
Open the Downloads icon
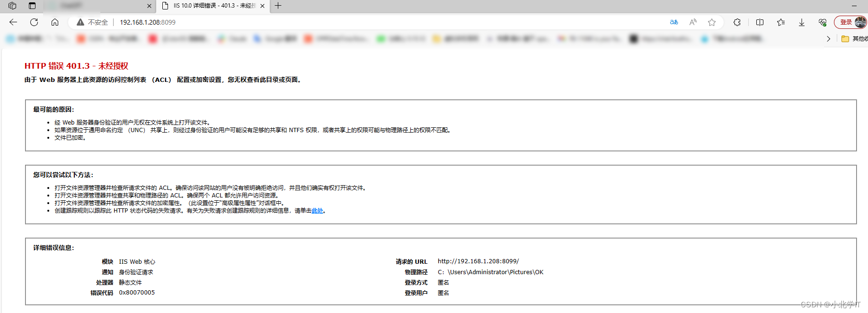(x=802, y=22)
